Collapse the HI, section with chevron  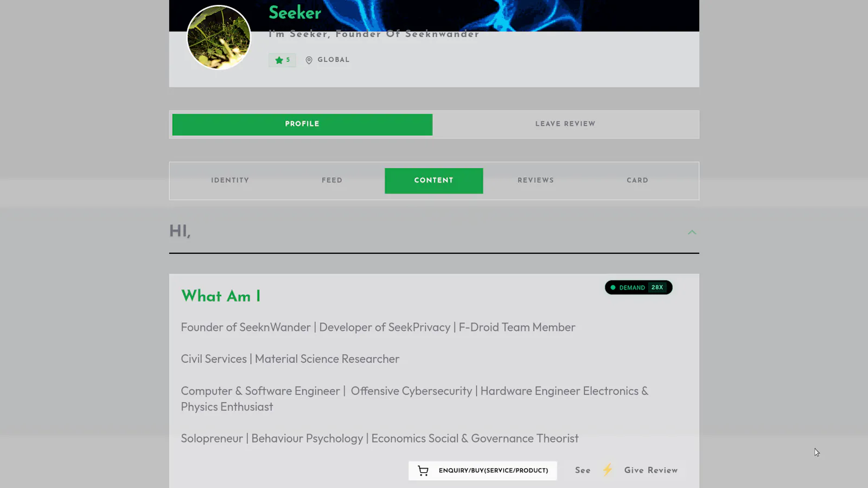692,232
